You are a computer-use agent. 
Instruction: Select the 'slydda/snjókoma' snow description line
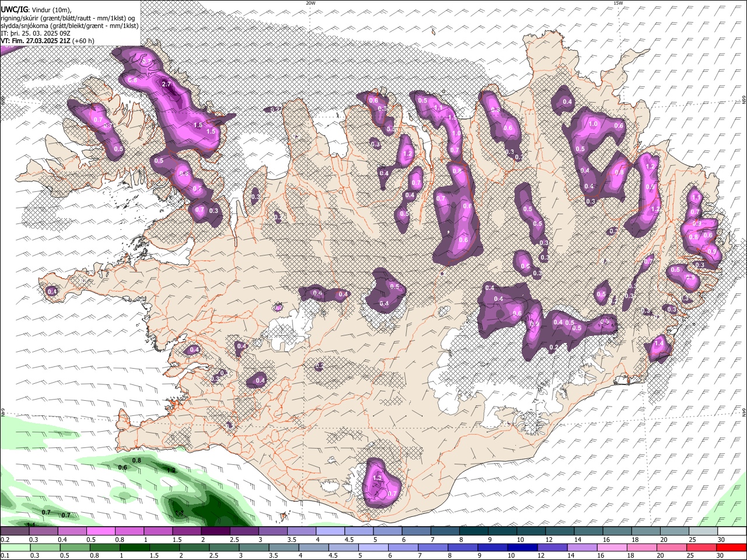click(x=70, y=26)
